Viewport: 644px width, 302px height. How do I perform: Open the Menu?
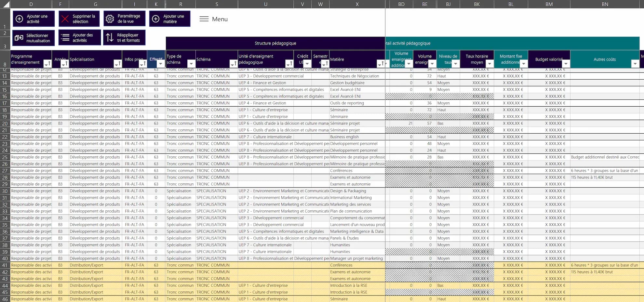pyautogui.click(x=213, y=19)
